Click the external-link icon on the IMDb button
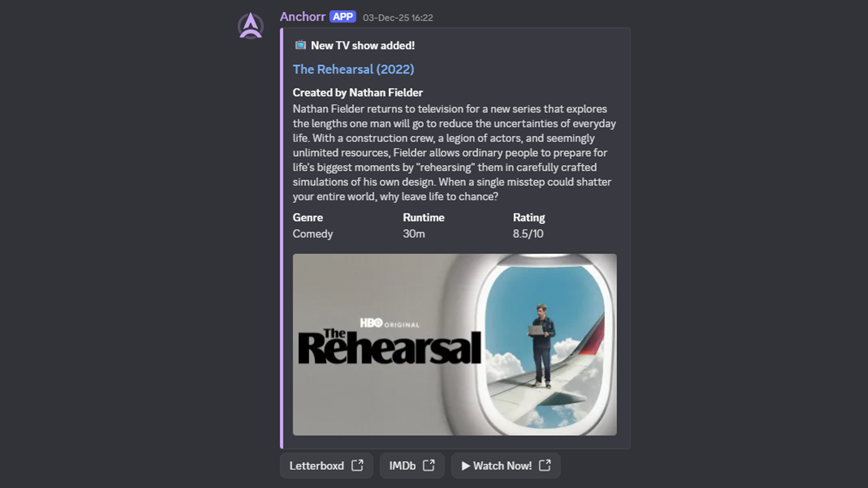868x488 pixels. point(429,465)
